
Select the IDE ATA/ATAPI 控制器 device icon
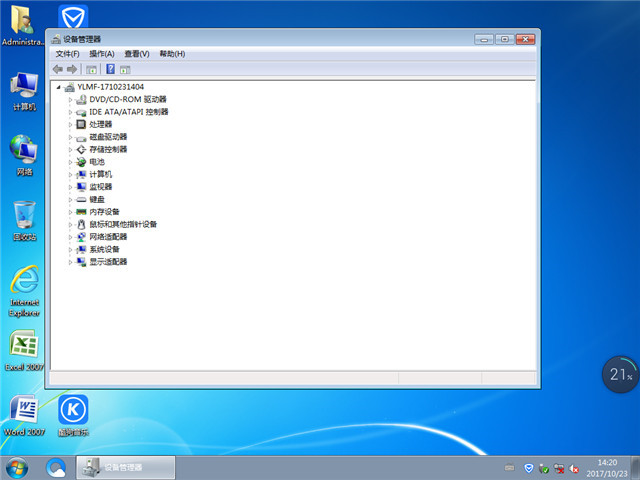click(x=81, y=112)
